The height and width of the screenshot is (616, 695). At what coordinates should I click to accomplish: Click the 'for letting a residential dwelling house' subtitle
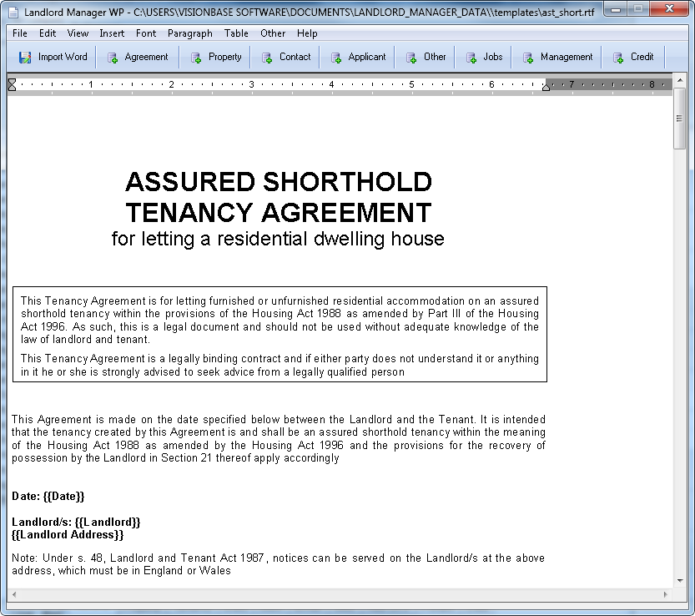tap(278, 239)
